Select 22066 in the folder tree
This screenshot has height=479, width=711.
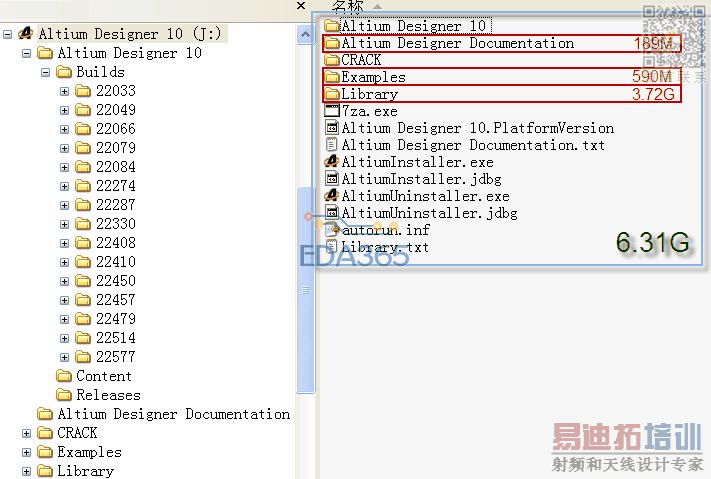click(116, 129)
